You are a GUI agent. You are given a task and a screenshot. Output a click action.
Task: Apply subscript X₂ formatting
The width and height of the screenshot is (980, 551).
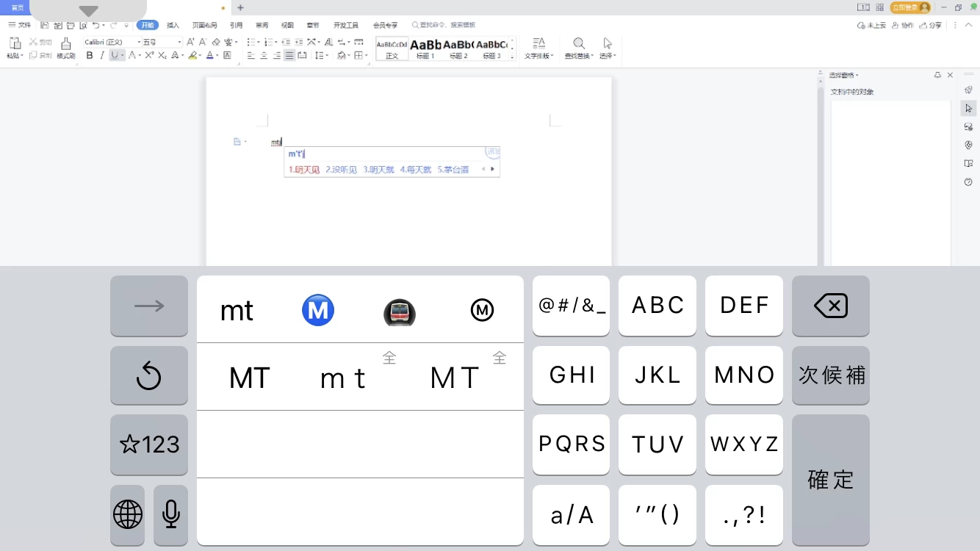pos(162,55)
